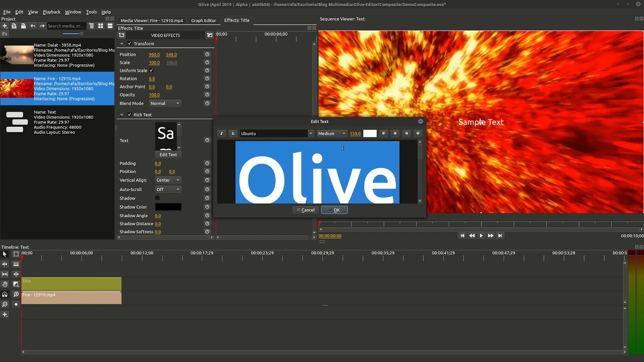
Task: Switch Project panel to tree view
Action: pos(91,26)
